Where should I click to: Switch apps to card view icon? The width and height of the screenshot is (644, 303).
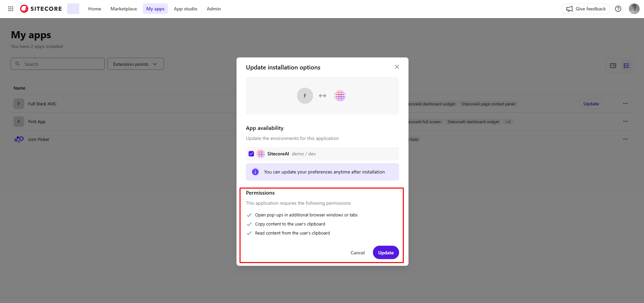(613, 65)
